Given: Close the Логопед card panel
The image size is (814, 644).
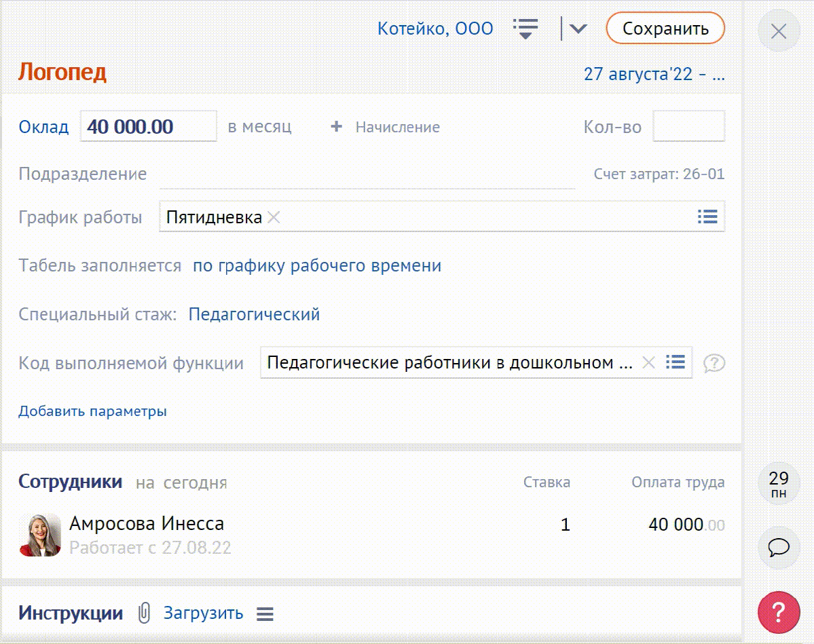Looking at the screenshot, I should (779, 31).
